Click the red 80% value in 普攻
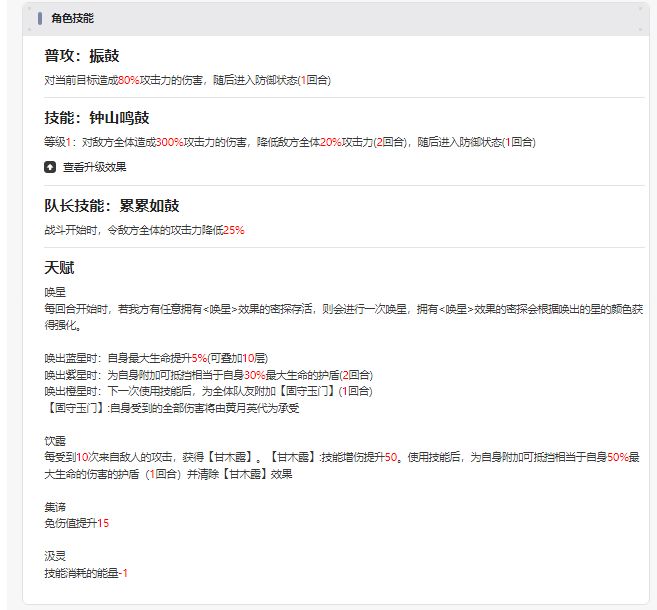Screen dimensions: 657x610 click(x=129, y=80)
